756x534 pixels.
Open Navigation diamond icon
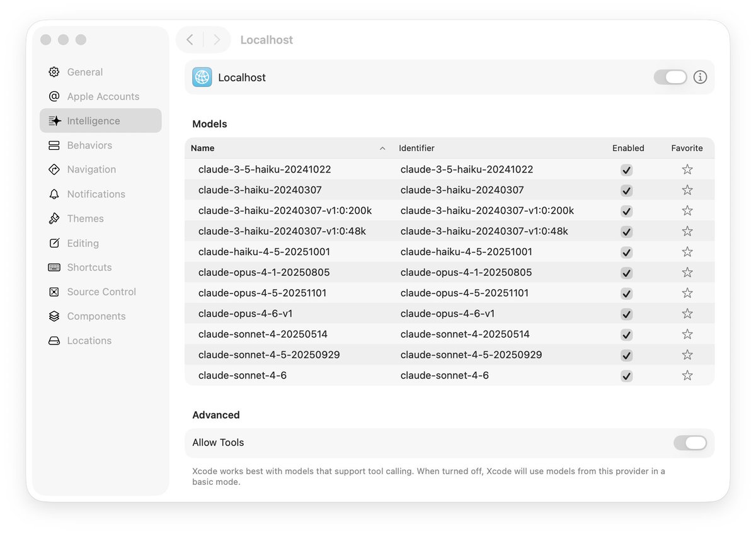pos(54,169)
